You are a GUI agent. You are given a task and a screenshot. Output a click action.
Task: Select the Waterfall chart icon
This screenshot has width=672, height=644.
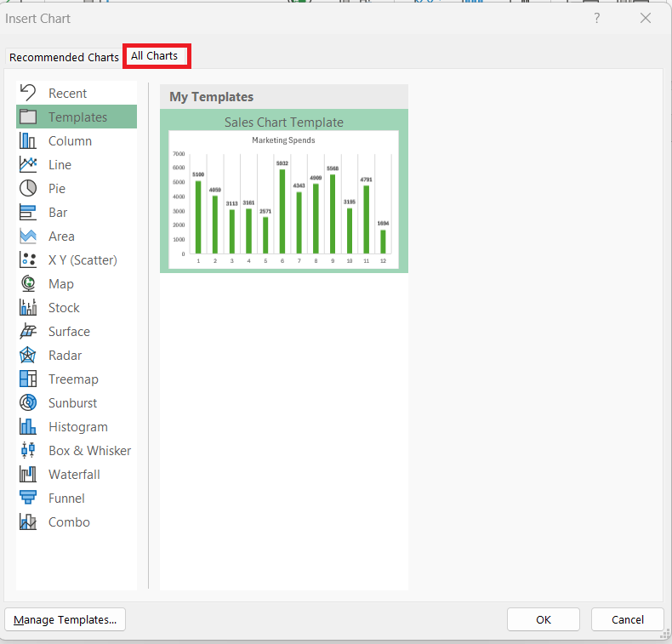pos(28,475)
